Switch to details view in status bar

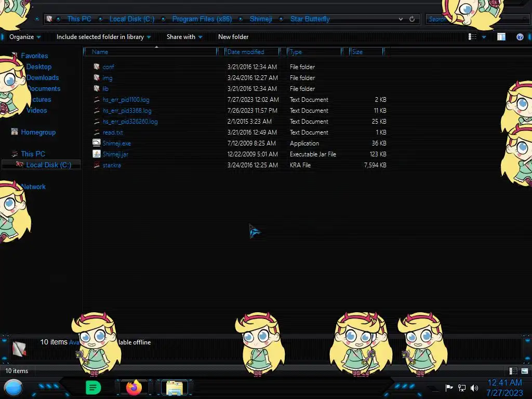tap(513, 371)
